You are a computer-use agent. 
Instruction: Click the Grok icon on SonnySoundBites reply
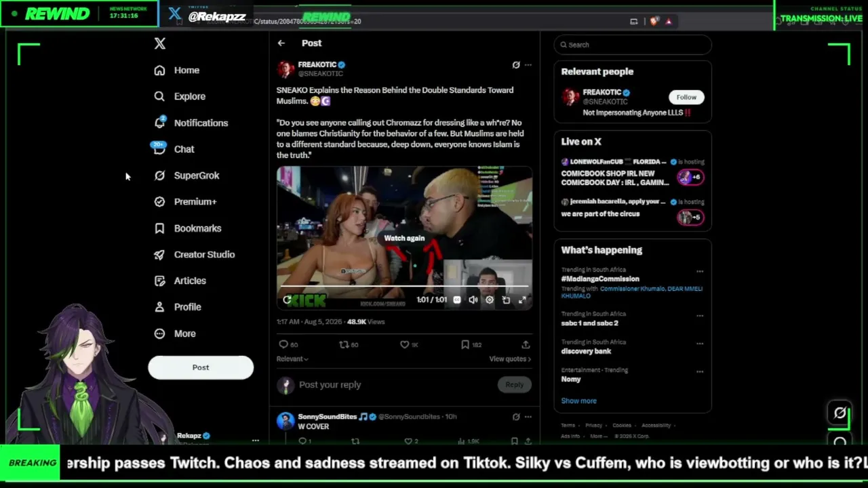(x=516, y=417)
